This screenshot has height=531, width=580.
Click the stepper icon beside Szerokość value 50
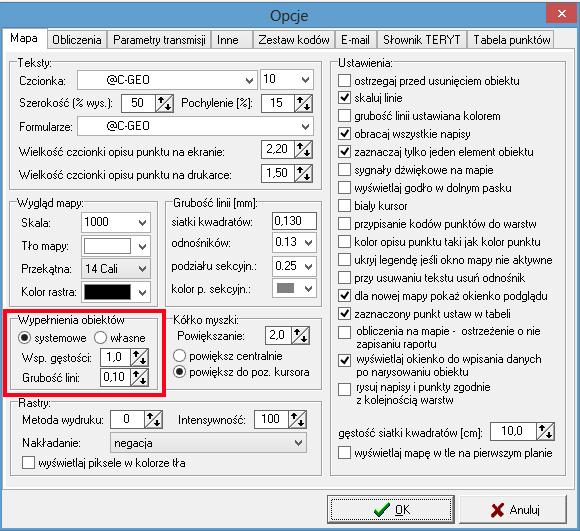pyautogui.click(x=164, y=103)
